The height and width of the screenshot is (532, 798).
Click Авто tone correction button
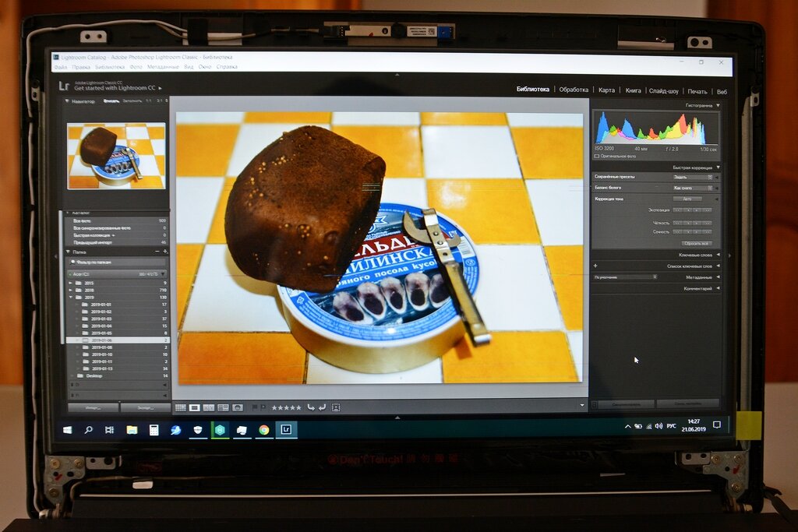click(x=687, y=199)
